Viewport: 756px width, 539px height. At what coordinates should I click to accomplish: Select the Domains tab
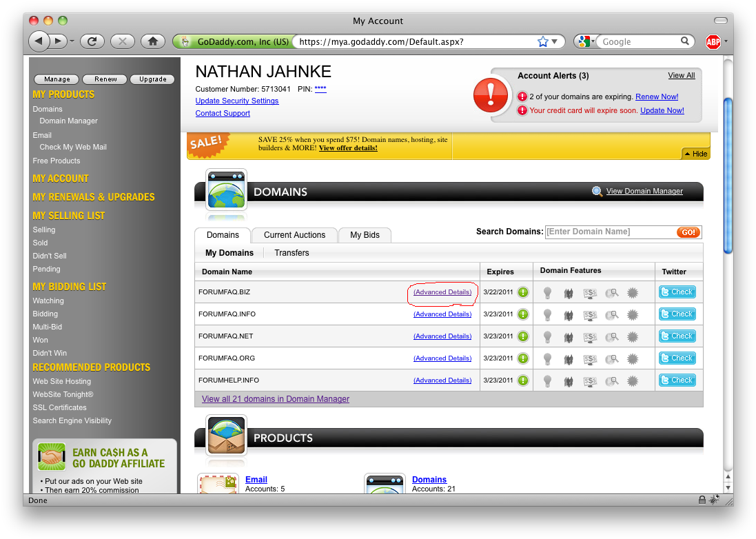(223, 235)
